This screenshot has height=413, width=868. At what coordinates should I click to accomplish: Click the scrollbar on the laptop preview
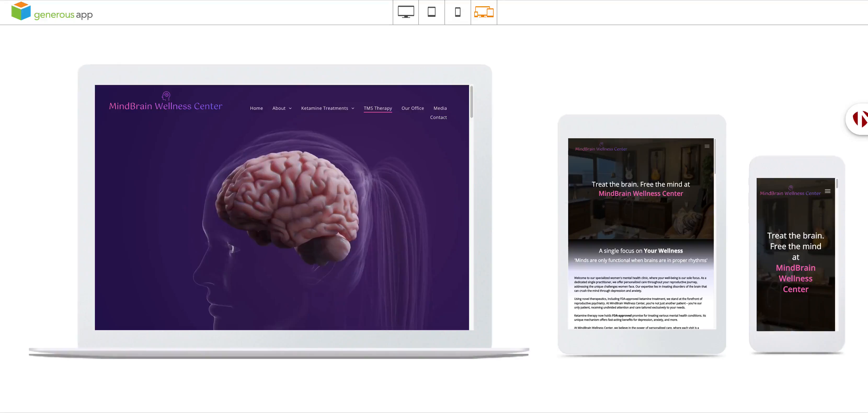point(472,101)
